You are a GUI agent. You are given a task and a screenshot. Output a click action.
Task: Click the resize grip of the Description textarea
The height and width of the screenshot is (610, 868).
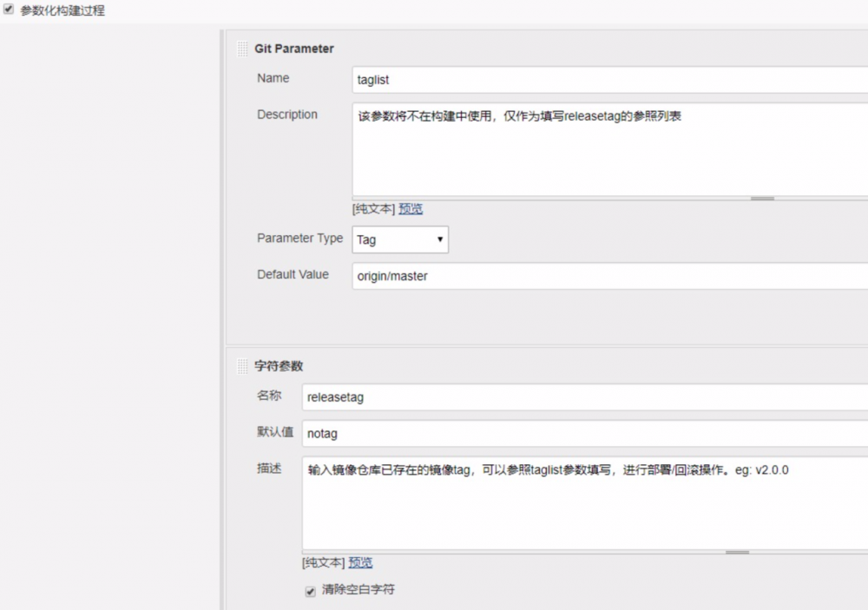tap(763, 197)
